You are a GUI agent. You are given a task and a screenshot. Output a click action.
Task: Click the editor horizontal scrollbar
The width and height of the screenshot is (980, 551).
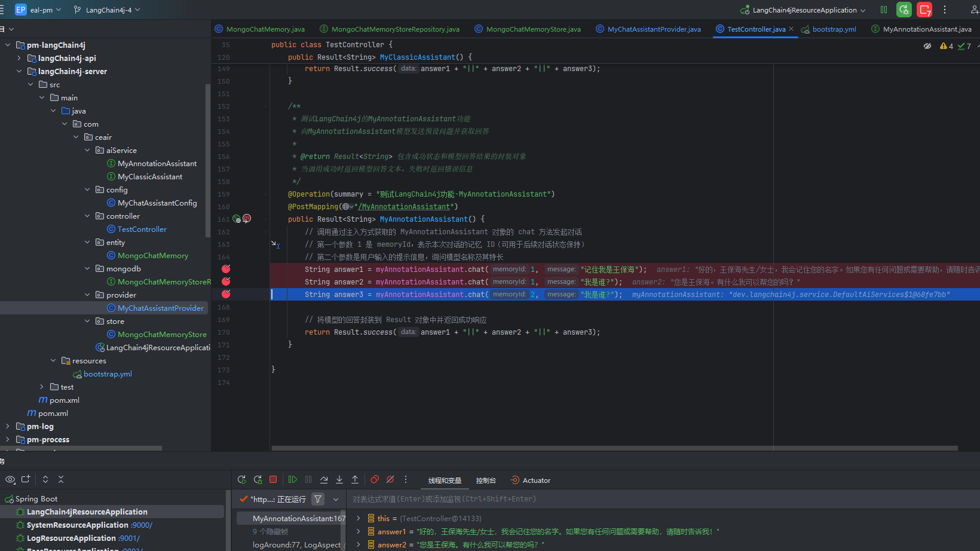coord(615,448)
